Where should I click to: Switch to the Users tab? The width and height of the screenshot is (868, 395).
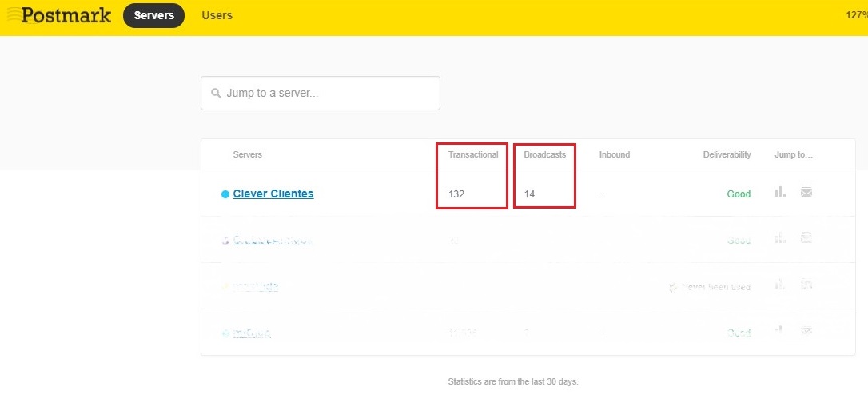pos(217,15)
